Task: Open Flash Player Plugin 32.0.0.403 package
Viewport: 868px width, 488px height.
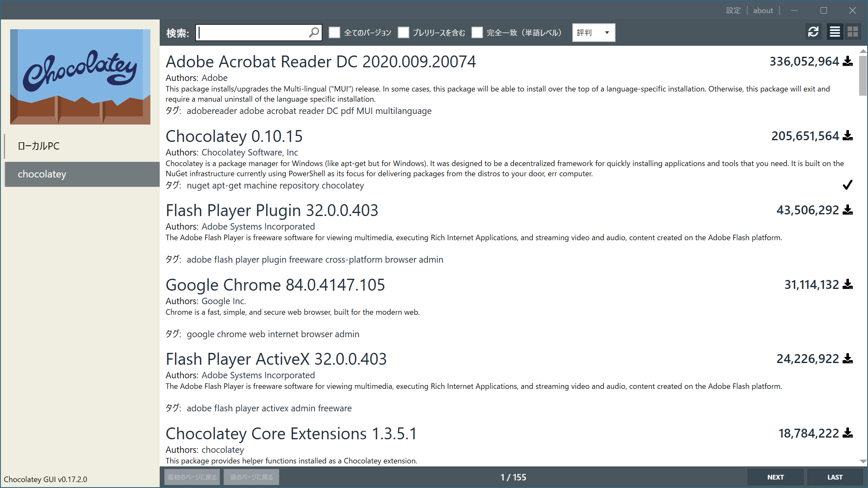Action: [272, 211]
